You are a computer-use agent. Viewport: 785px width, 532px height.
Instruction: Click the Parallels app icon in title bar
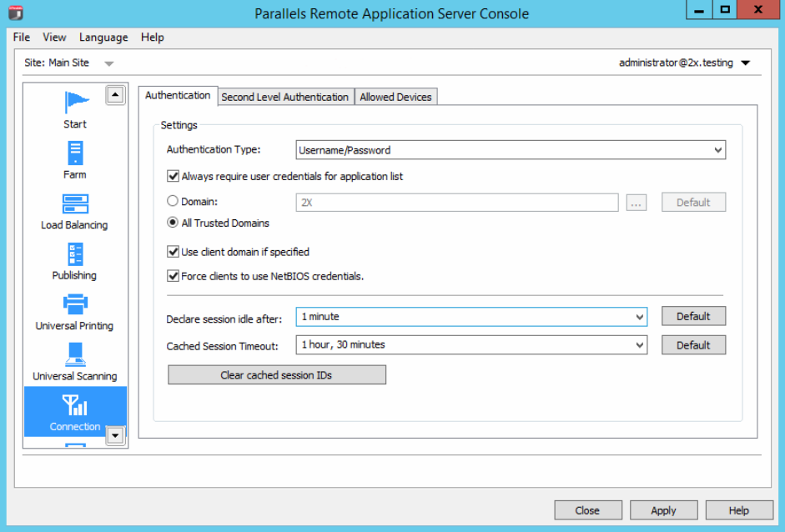click(16, 13)
